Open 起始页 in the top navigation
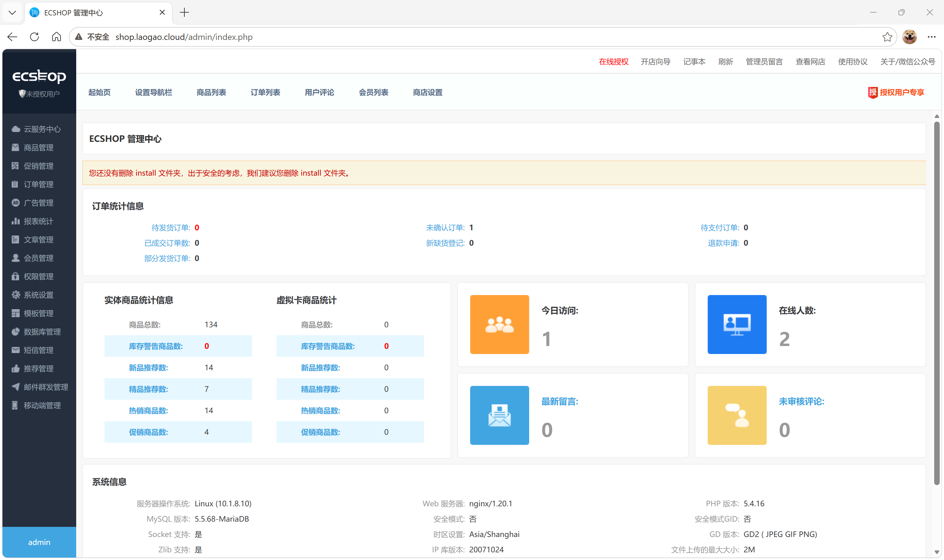This screenshot has width=944, height=560. pyautogui.click(x=99, y=92)
